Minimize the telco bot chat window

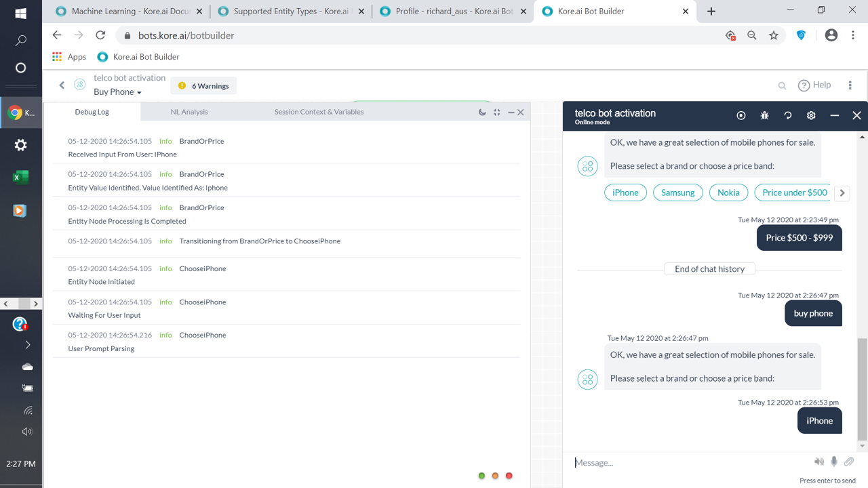point(835,116)
